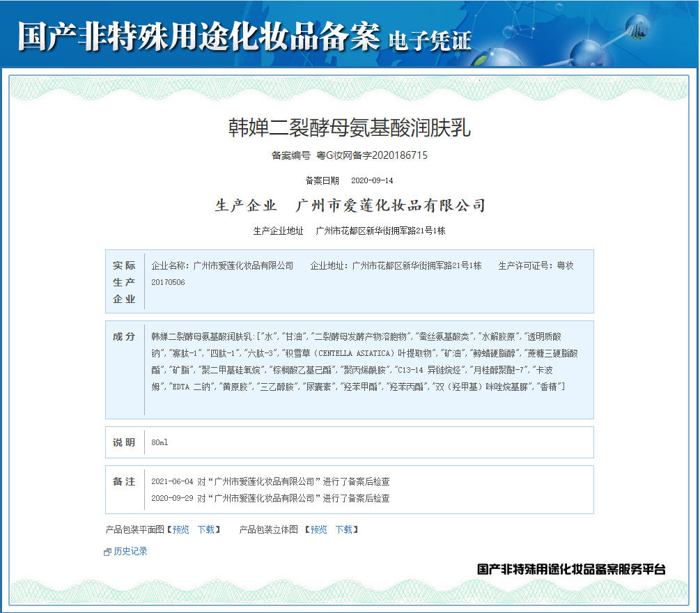Click the filing date 2020-09-14
Screen dimensions: 700x613
click(372, 180)
